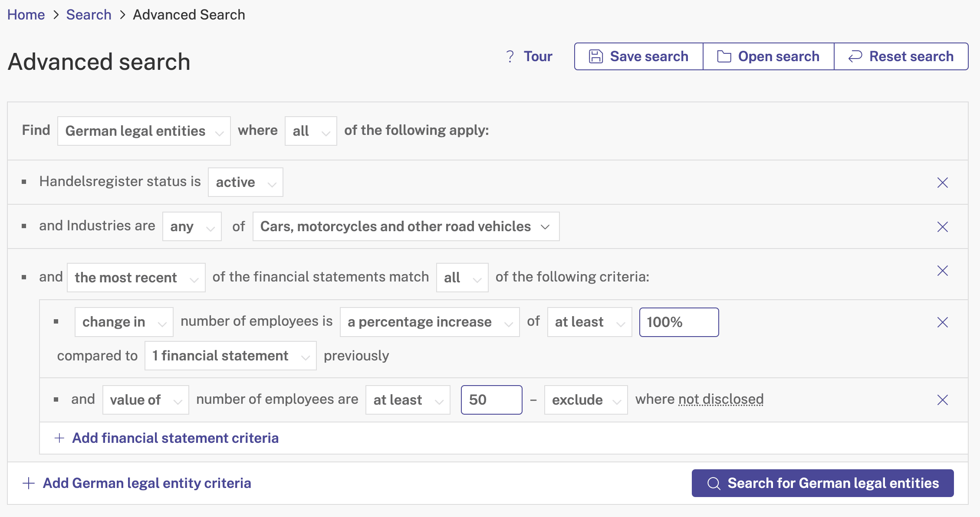Open the most recent statements dropdown
This screenshot has height=517, width=980.
(x=136, y=278)
